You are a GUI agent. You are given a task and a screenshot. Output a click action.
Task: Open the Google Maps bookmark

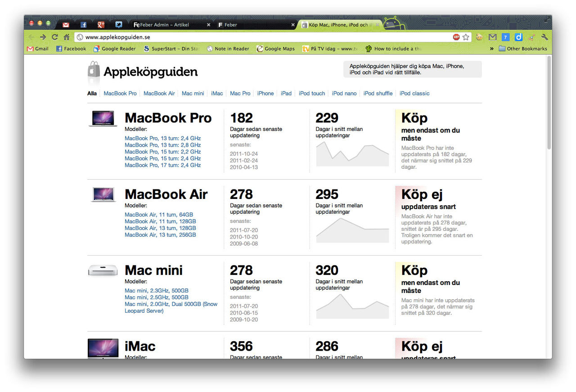pos(275,49)
